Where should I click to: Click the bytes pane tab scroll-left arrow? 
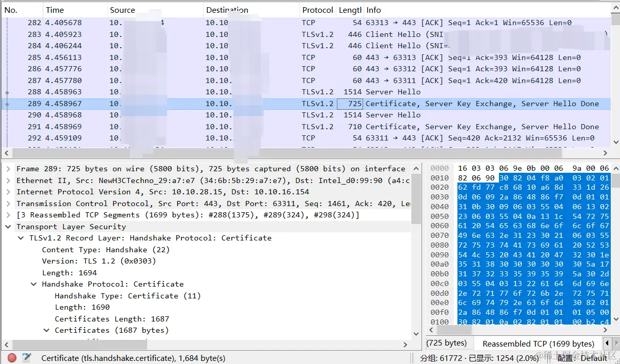pyautogui.click(x=607, y=343)
